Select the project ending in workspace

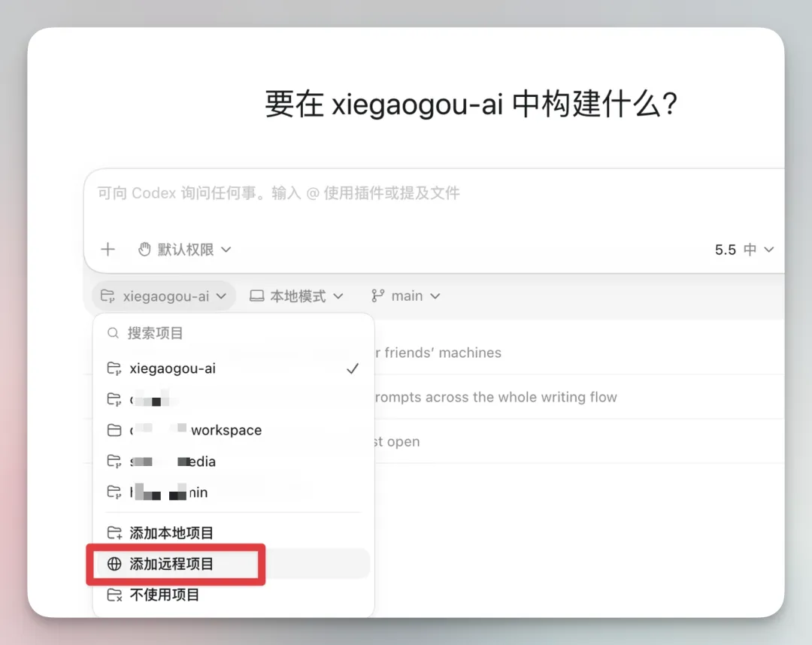click(234, 430)
